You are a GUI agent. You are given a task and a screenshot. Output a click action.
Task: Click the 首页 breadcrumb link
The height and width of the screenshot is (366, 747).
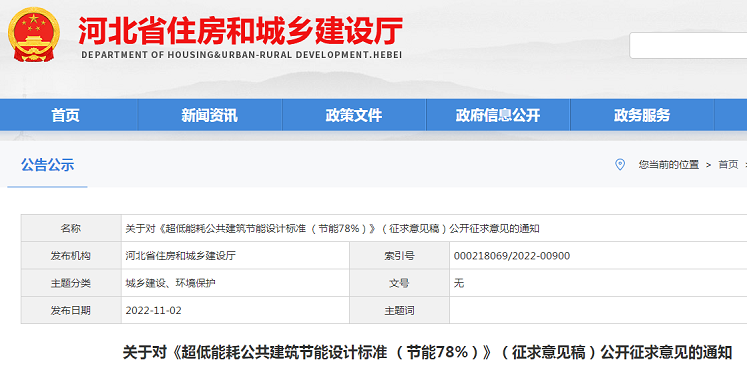pos(728,165)
